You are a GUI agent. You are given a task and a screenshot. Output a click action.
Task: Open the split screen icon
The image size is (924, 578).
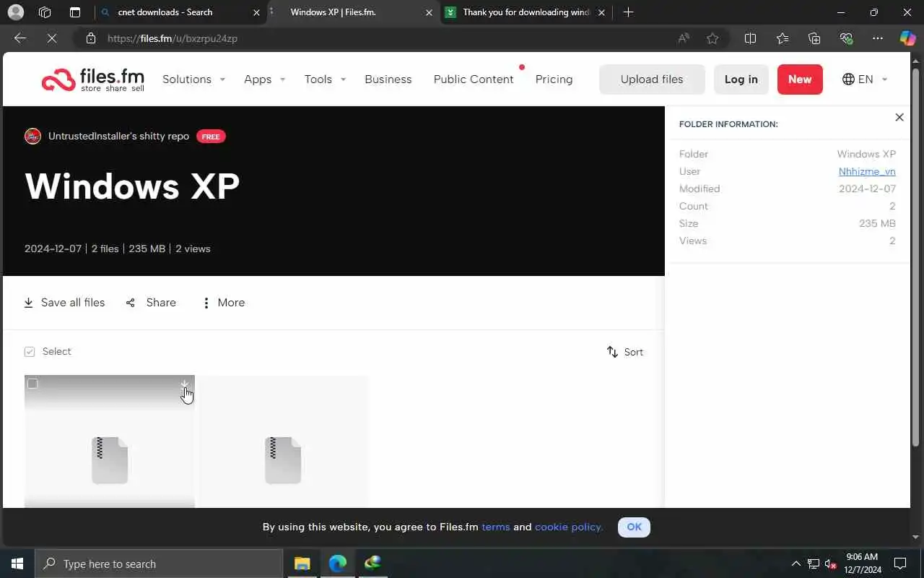[x=750, y=38]
